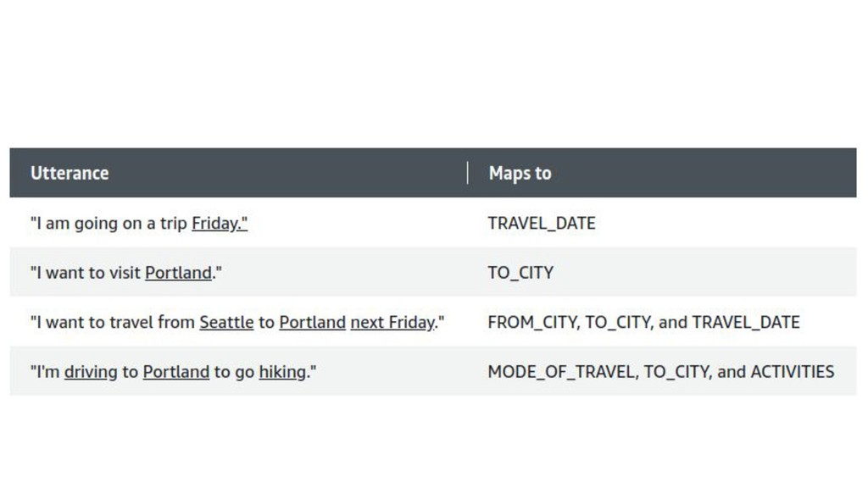Click the underlined hiking link
Viewport: 868px width, 488px height.
coord(282,372)
